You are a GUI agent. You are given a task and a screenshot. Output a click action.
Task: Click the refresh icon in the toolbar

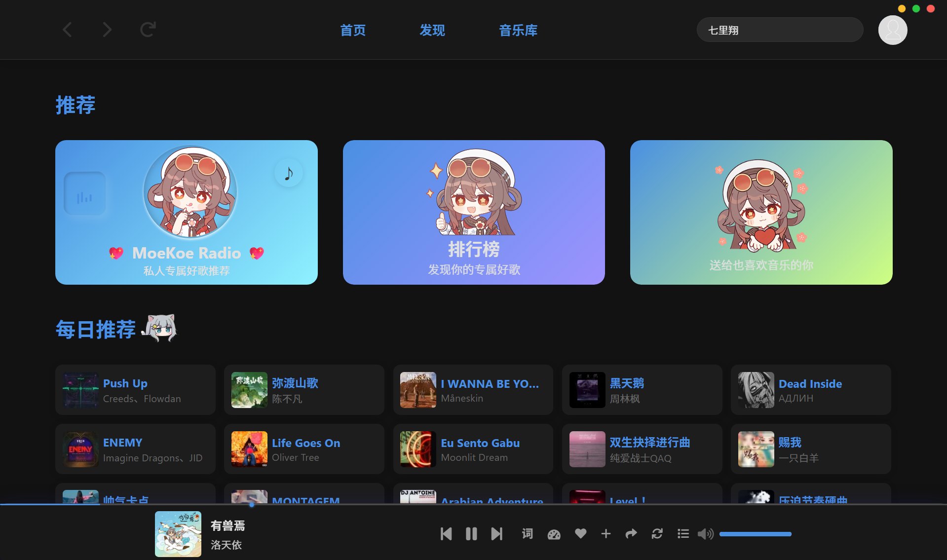pos(148,30)
